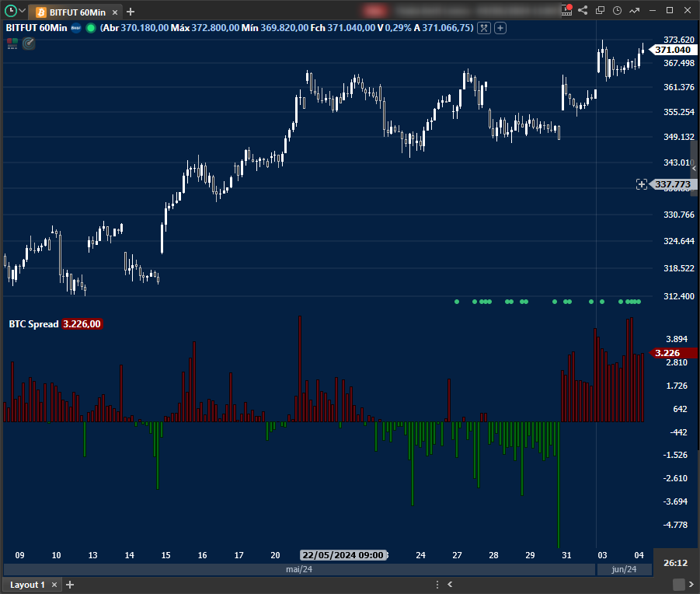The height and width of the screenshot is (594, 700).
Task: Click the V 0,29% variation value
Action: point(394,28)
